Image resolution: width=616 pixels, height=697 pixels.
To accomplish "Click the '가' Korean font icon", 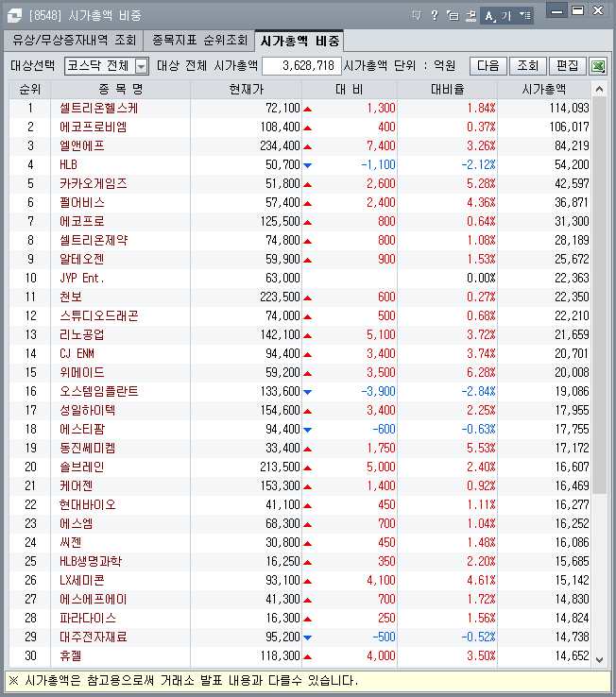I will click(506, 16).
